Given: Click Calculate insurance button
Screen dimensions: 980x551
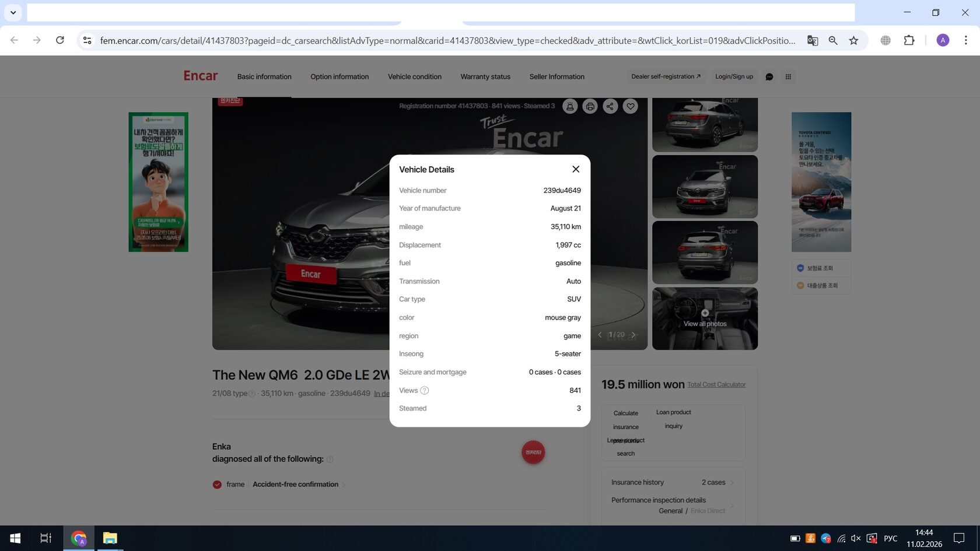Looking at the screenshot, I should 626,420.
